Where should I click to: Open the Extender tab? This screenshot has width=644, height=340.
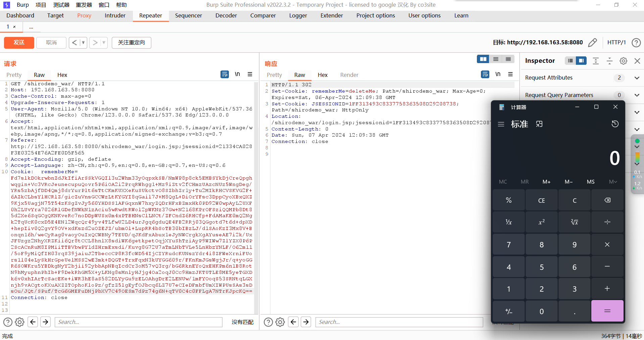click(x=332, y=15)
